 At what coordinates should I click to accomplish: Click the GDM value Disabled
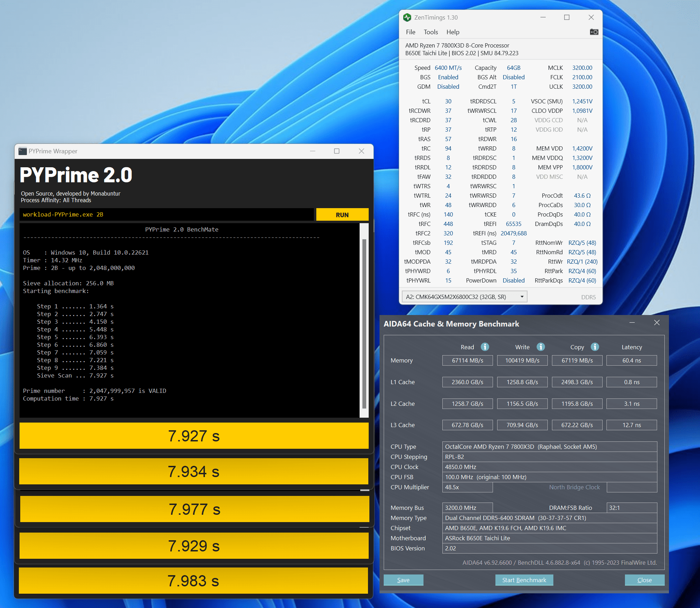[448, 87]
